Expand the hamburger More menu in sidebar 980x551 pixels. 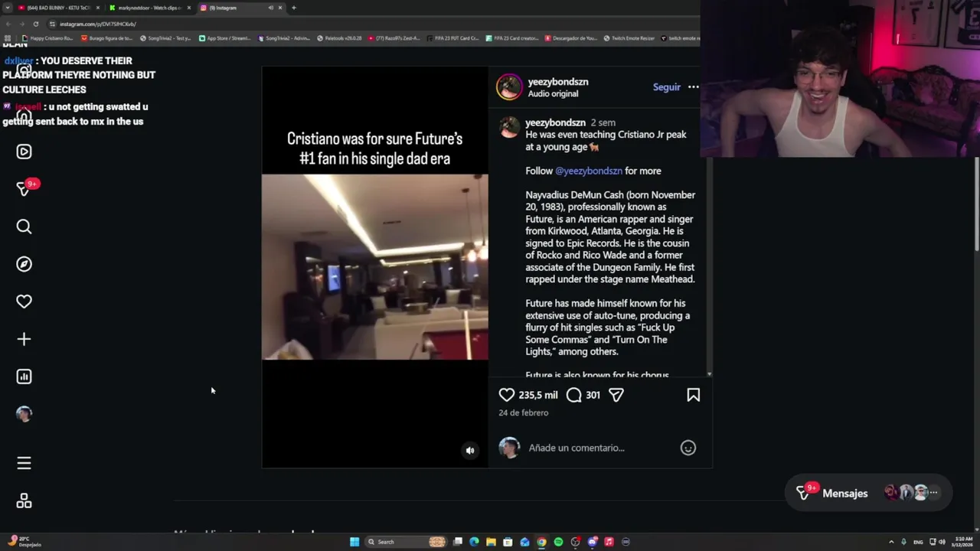coord(24,463)
